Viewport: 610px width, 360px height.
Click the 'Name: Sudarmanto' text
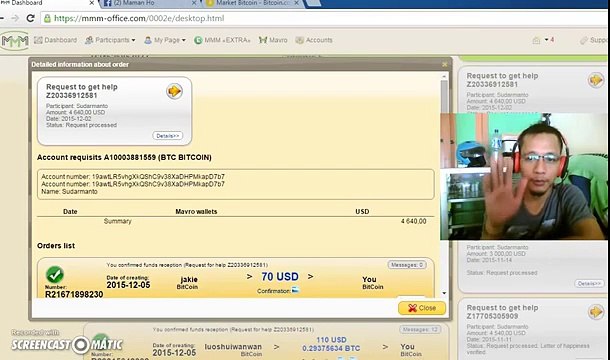pos(69,191)
